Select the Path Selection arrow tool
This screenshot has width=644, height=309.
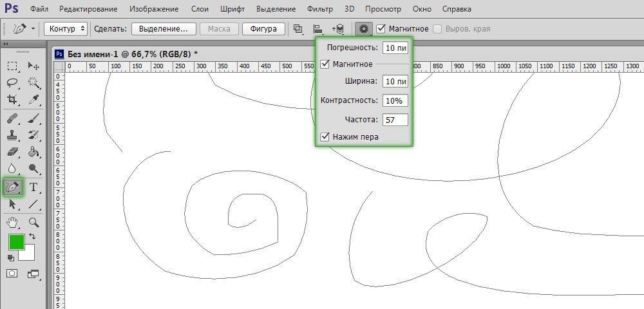point(13,204)
